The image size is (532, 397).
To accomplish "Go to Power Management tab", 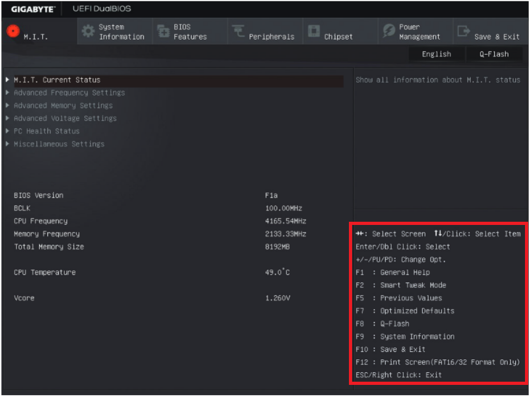I will pyautogui.click(x=416, y=31).
